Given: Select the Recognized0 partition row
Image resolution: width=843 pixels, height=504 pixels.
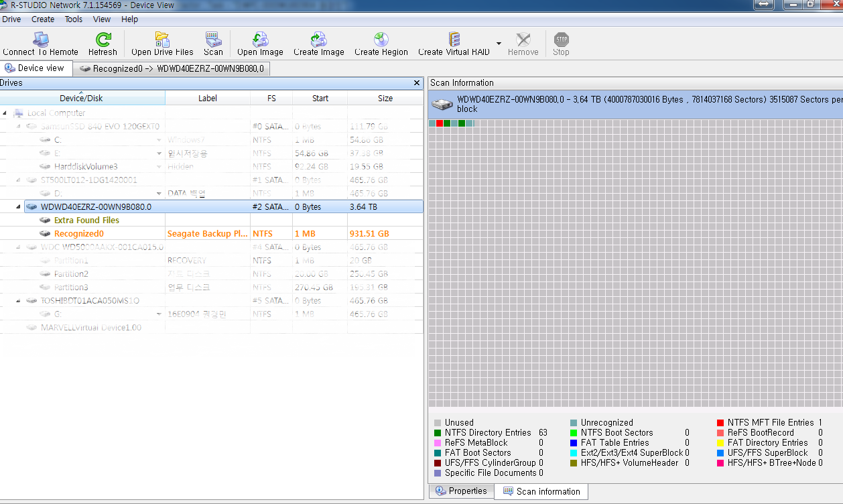Looking at the screenshot, I should [79, 234].
